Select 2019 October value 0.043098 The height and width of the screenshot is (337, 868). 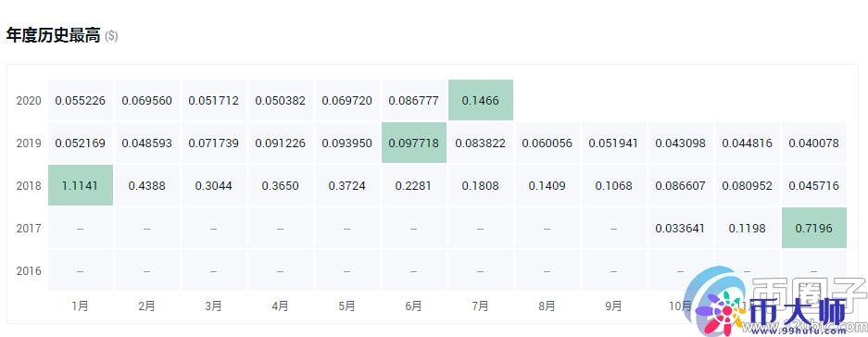[680, 144]
